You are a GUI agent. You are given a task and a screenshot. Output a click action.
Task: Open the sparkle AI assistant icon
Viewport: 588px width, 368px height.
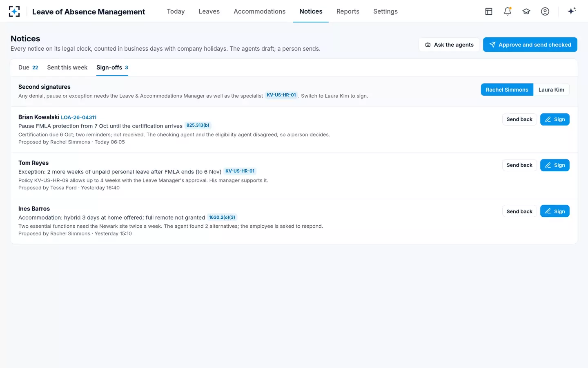(572, 11)
